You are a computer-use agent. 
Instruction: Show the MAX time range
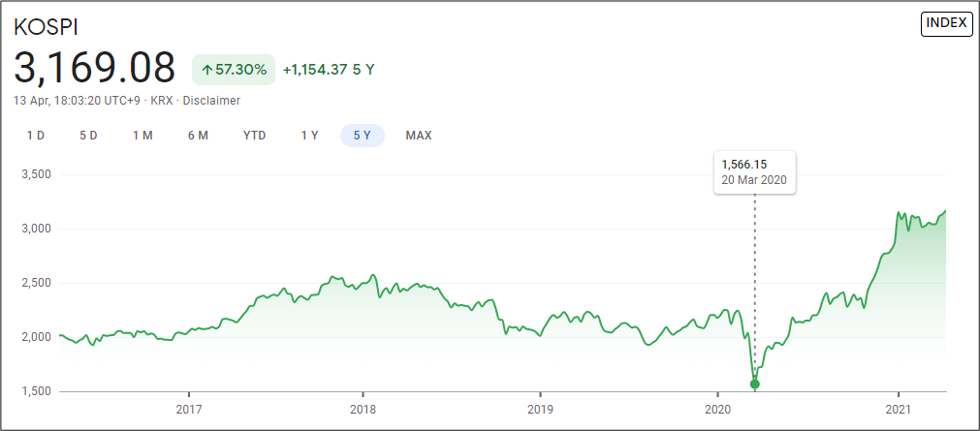[x=419, y=136]
